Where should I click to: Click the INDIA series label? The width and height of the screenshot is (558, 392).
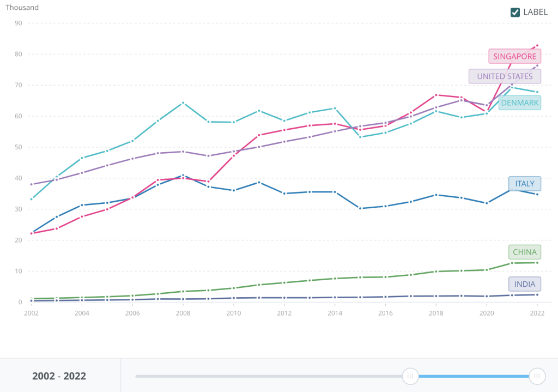tap(525, 284)
